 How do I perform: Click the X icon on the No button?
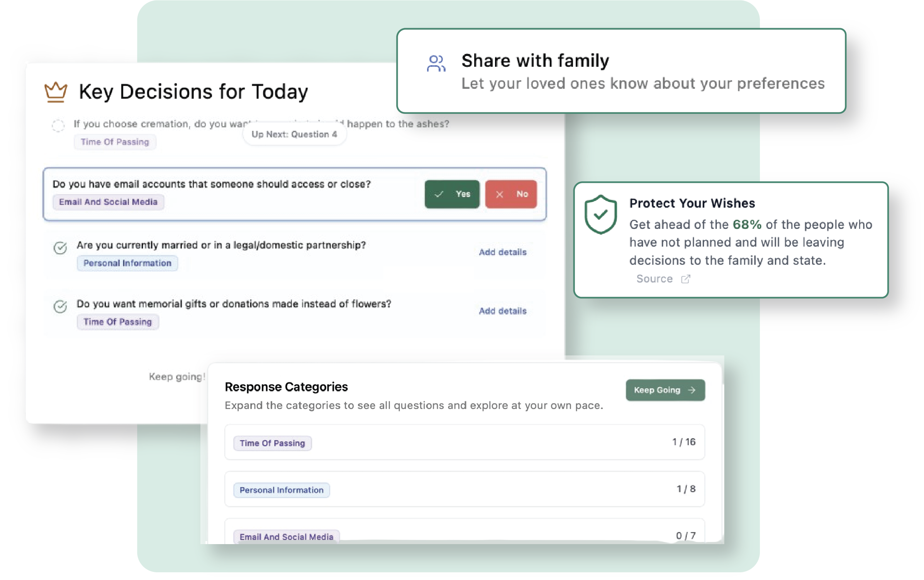click(499, 194)
